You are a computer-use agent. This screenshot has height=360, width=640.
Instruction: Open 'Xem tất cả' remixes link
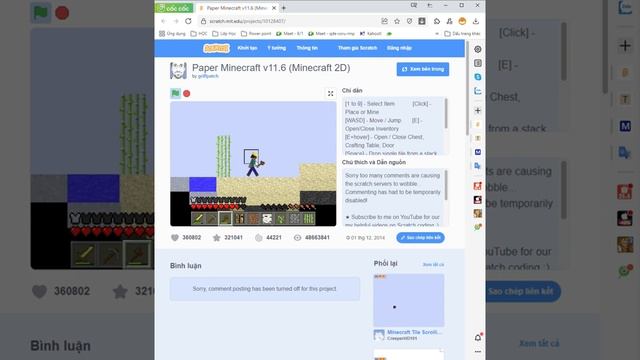pos(433,264)
